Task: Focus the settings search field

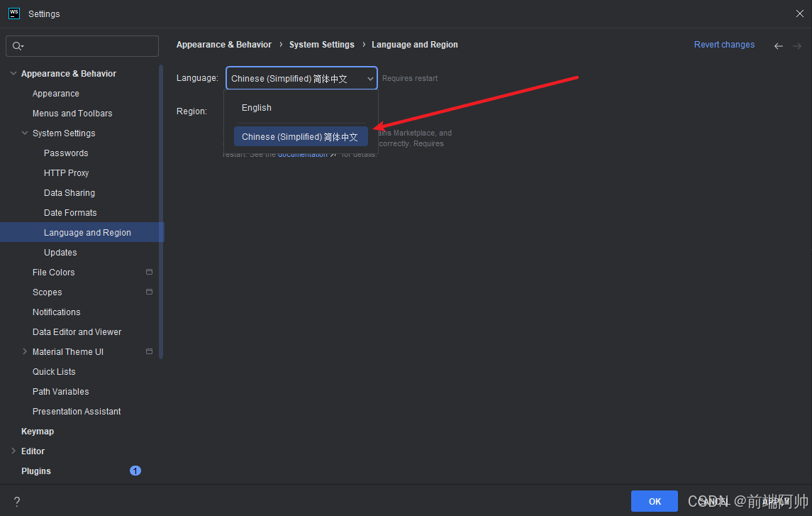Action: click(82, 46)
